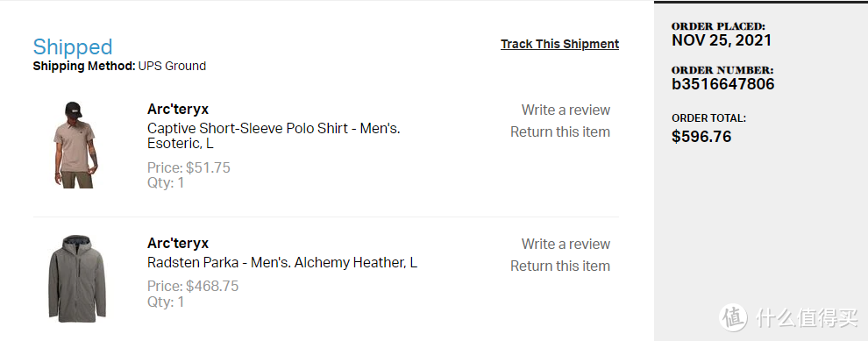Return the Captive Short-Sleeve Polo Shirt item
The height and width of the screenshot is (341, 868).
click(560, 132)
